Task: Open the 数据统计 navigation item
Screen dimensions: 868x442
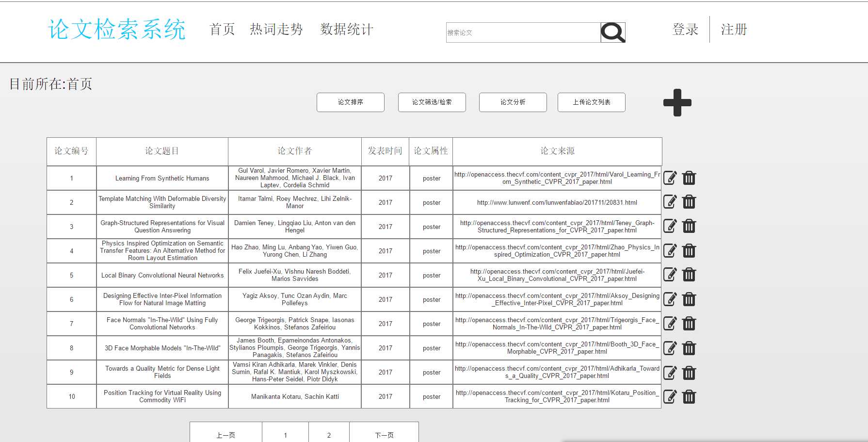Action: click(x=347, y=30)
